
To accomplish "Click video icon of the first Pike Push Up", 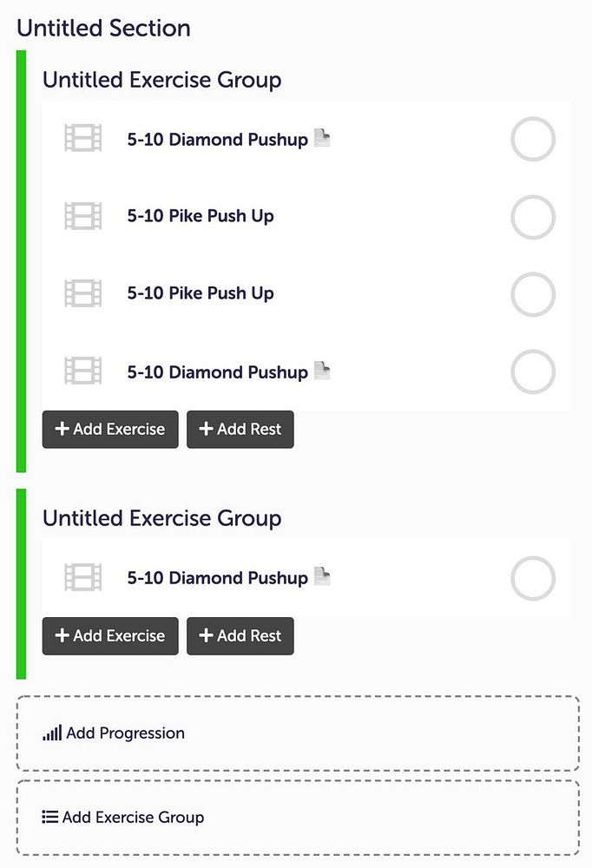I will click(83, 216).
